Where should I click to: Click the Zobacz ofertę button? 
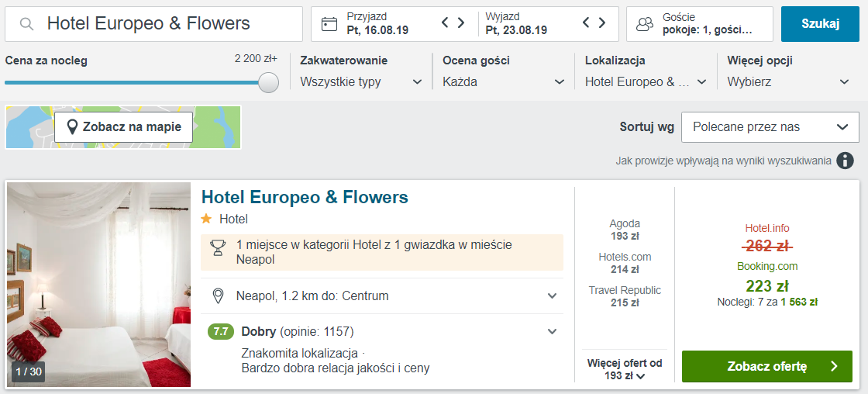(x=766, y=366)
